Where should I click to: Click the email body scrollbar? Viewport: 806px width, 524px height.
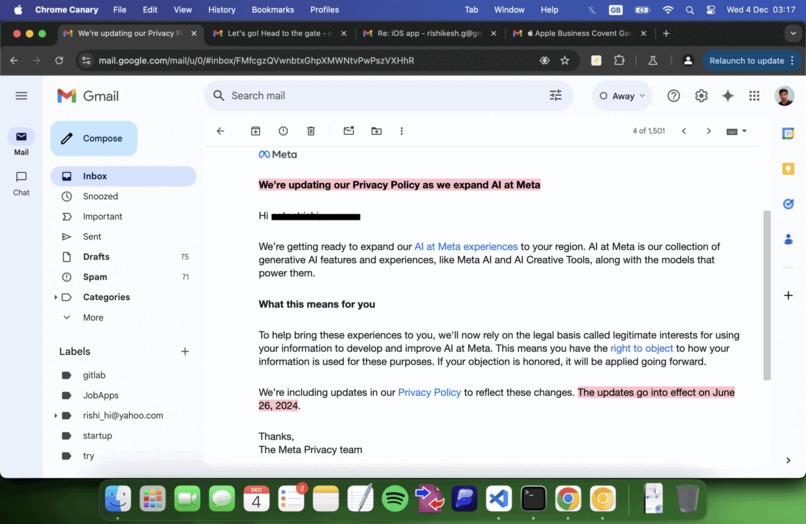click(767, 295)
